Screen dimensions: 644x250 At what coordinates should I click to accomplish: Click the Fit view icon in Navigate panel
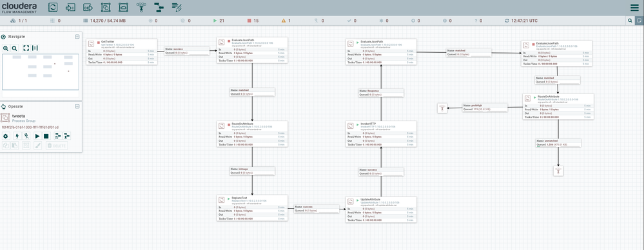[26, 48]
